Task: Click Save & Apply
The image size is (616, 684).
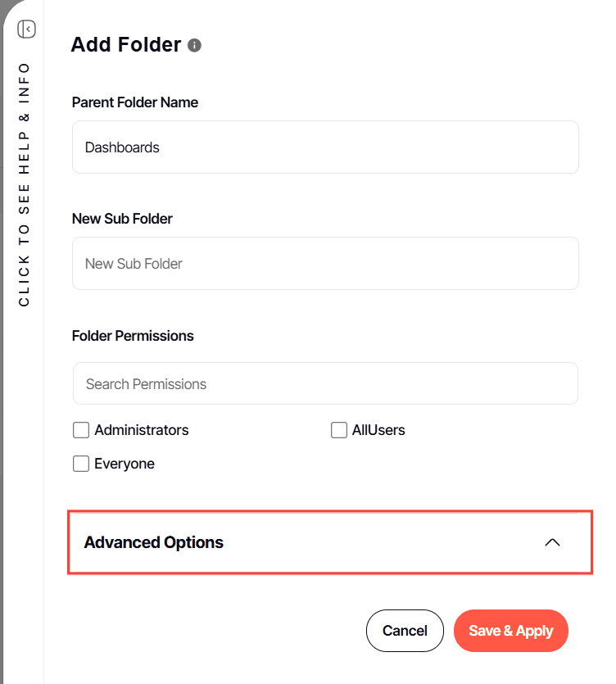Action: pyautogui.click(x=510, y=631)
